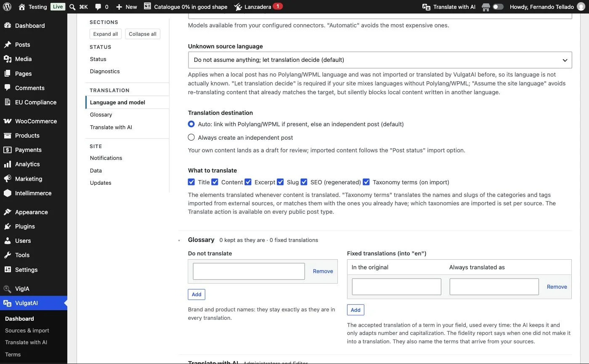
Task: Open Sources & import submenu item
Action: coord(27,330)
